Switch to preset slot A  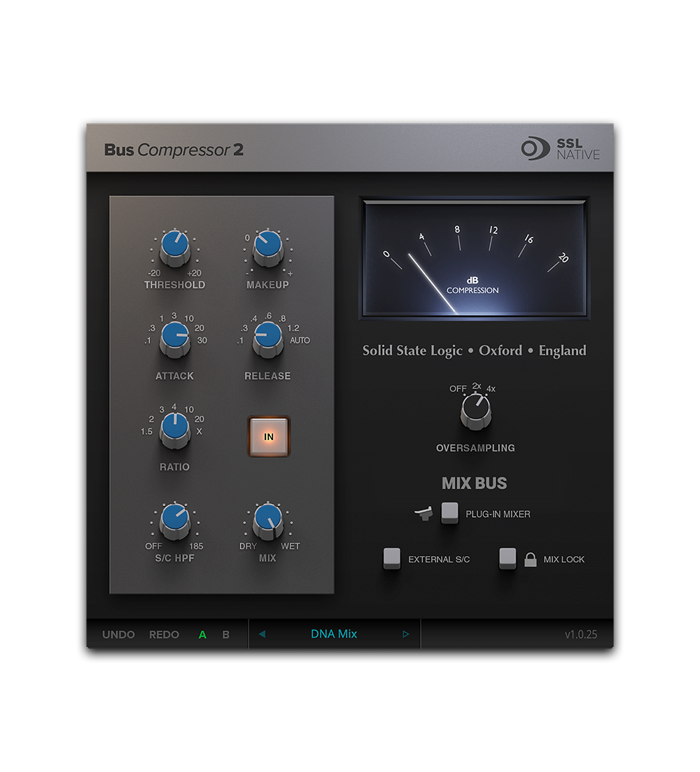coord(202,634)
